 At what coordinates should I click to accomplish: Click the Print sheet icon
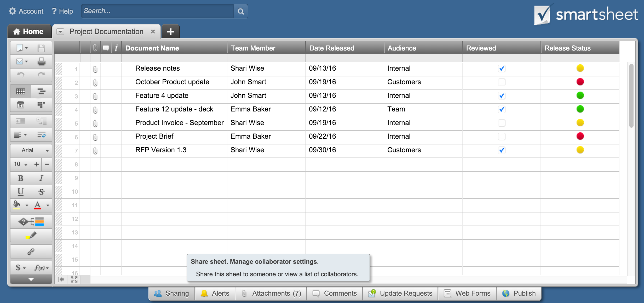point(42,61)
